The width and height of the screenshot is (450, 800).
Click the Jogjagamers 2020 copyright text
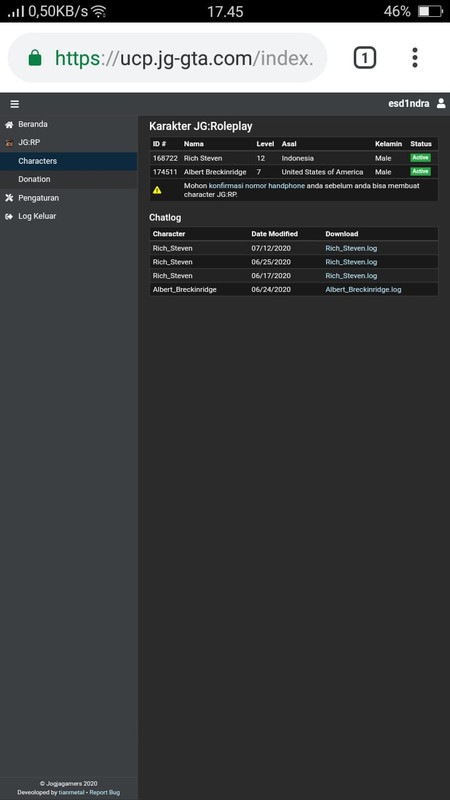(68, 784)
